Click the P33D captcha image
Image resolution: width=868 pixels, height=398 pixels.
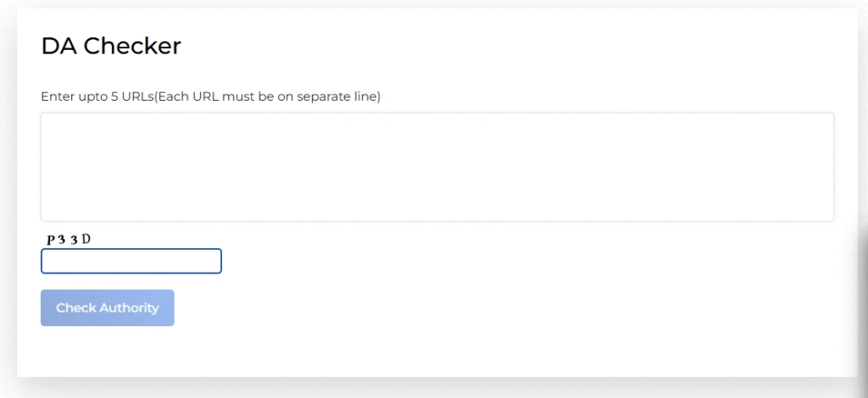pos(69,240)
